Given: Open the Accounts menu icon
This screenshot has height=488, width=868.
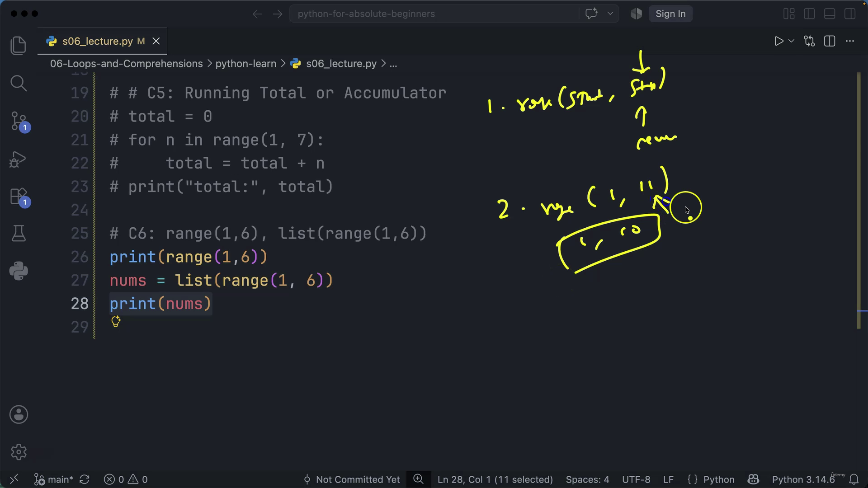Looking at the screenshot, I should pos(19,414).
